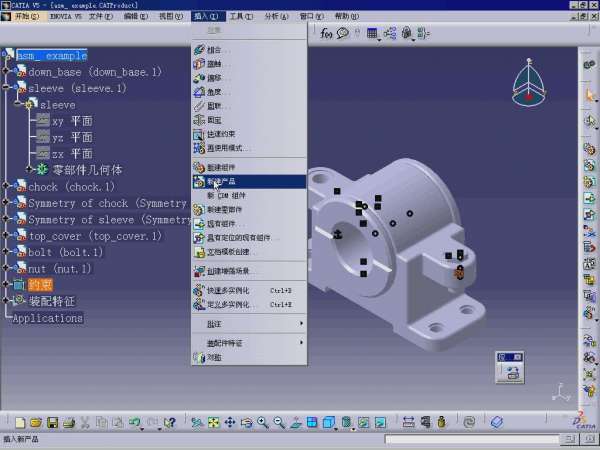Viewport: 600px width, 450px height.
Task: Click the Design Table icon
Action: coord(372,33)
